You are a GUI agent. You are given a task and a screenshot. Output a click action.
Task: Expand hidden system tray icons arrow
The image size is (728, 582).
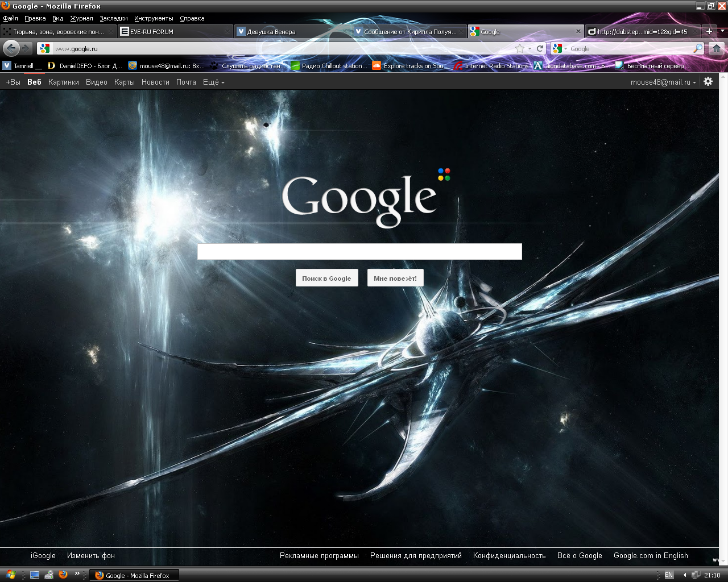point(685,575)
